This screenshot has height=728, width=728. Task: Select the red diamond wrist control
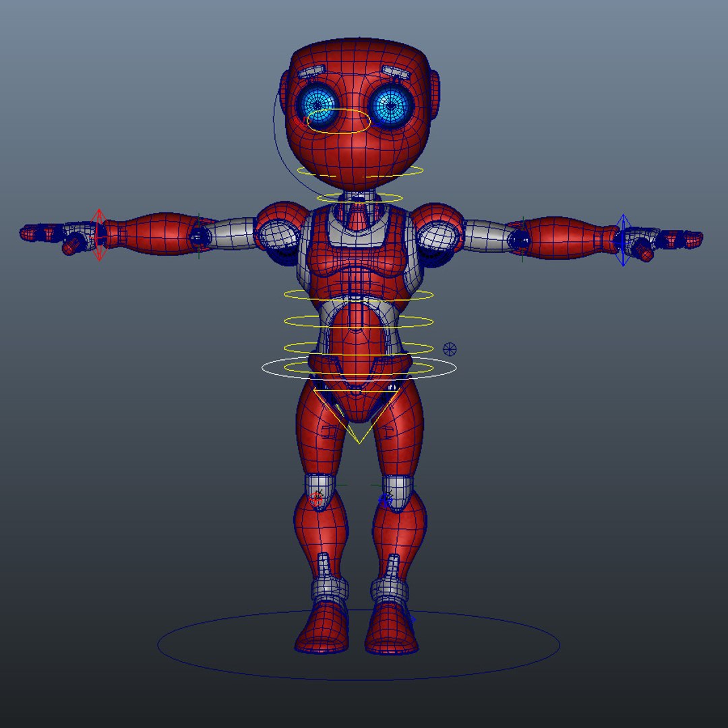point(98,235)
